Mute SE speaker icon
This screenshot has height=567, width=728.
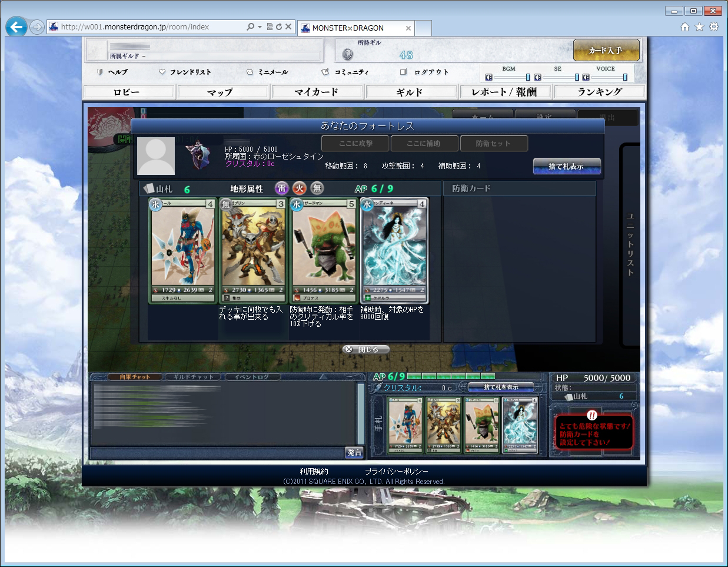(537, 77)
